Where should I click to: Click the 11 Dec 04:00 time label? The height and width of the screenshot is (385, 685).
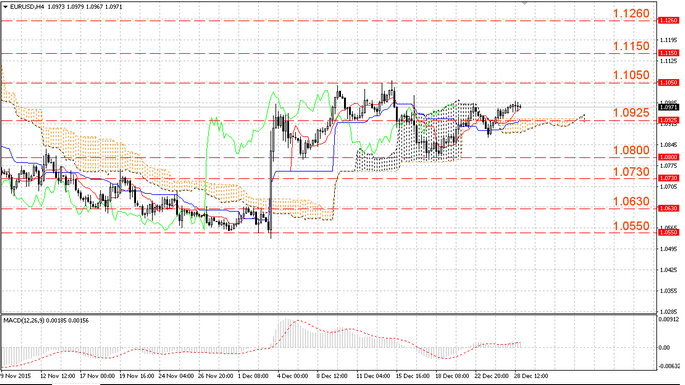click(x=374, y=376)
